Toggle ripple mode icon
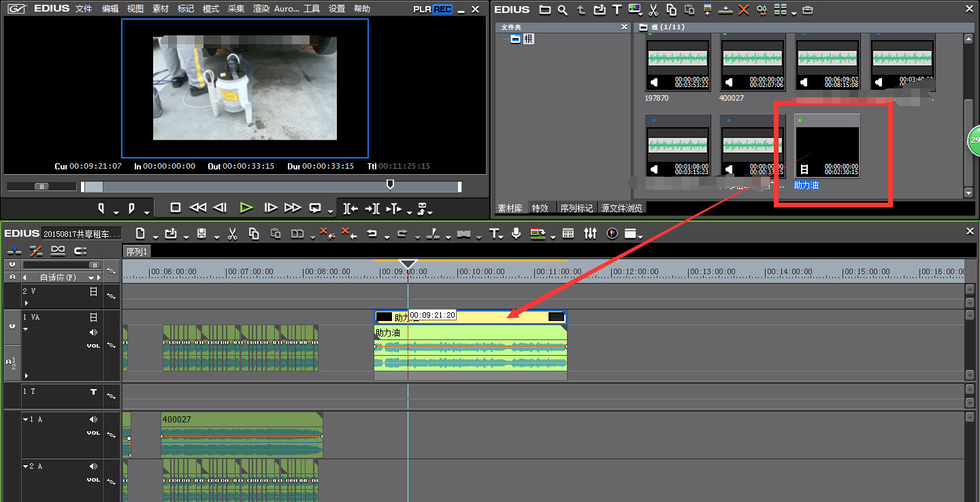This screenshot has width=980, height=502. (37, 251)
